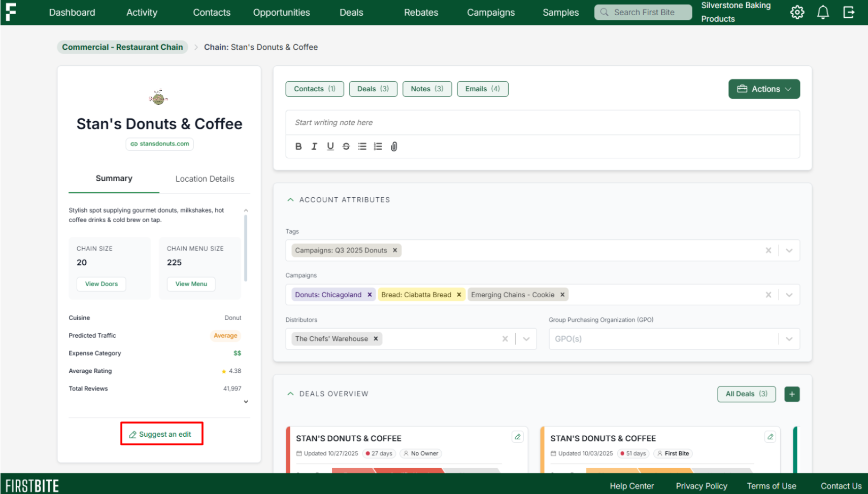Screen dimensions: 868x494
Task: Clear all campaigns in Campaigns field
Action: click(x=769, y=295)
